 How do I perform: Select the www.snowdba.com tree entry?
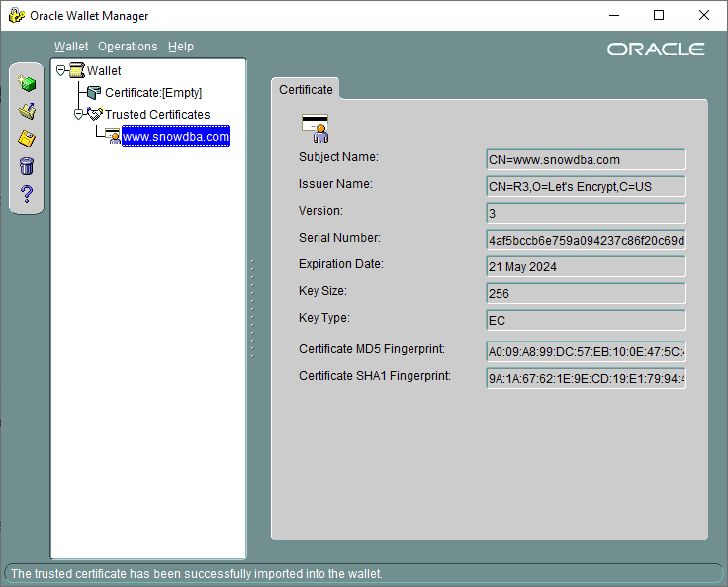(176, 136)
